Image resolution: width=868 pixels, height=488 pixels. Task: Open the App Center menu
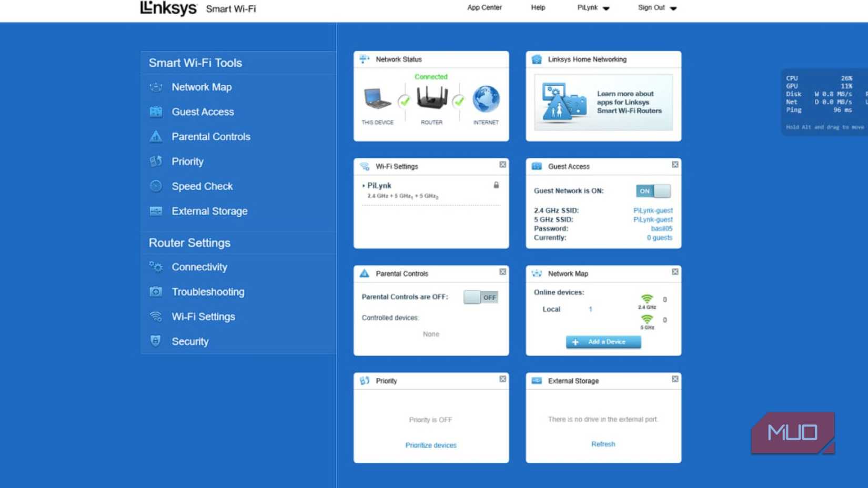pos(484,7)
